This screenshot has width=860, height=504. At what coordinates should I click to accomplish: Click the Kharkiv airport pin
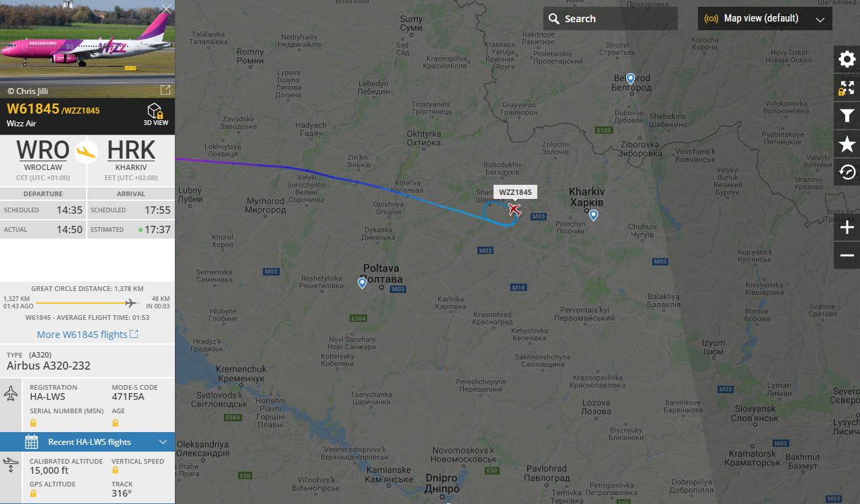pos(594,215)
